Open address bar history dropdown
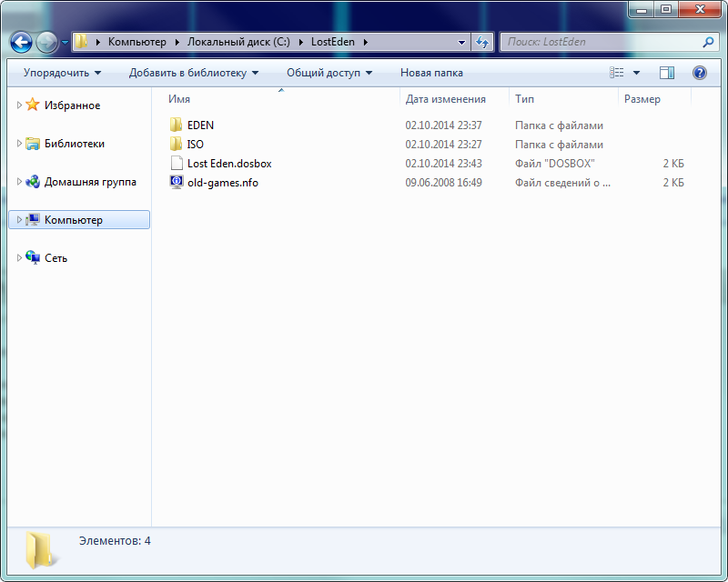 461,42
